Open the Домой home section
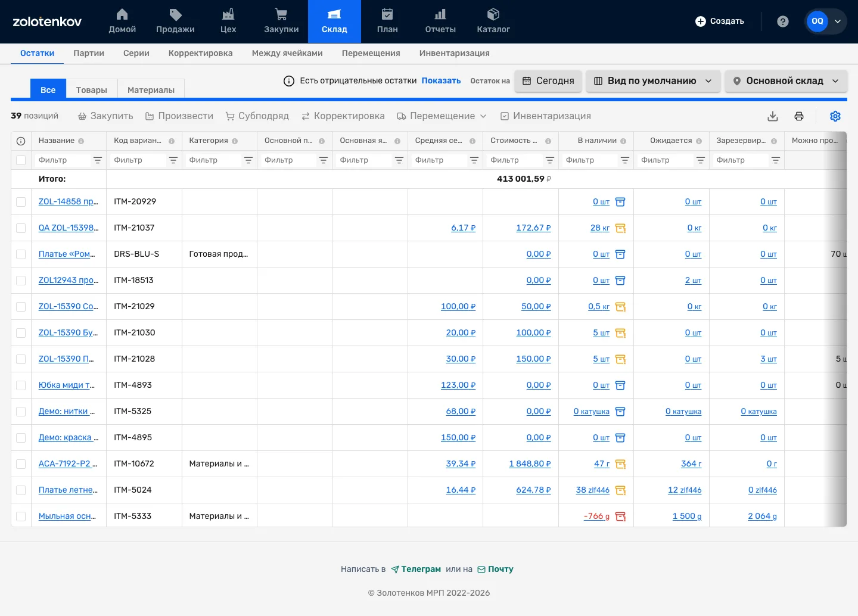The width and height of the screenshot is (858, 616). 122,21
